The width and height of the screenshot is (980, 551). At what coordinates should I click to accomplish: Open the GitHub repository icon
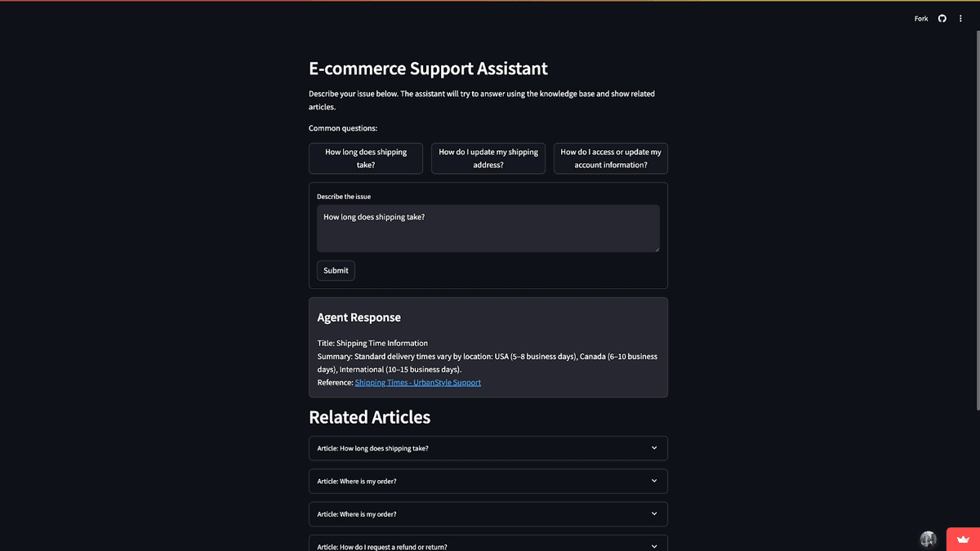coord(942,19)
